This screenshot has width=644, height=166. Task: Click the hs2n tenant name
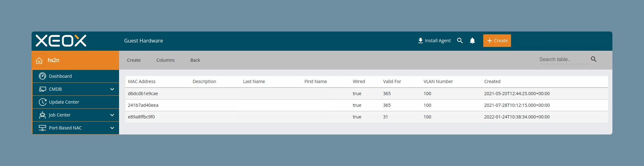pos(53,60)
